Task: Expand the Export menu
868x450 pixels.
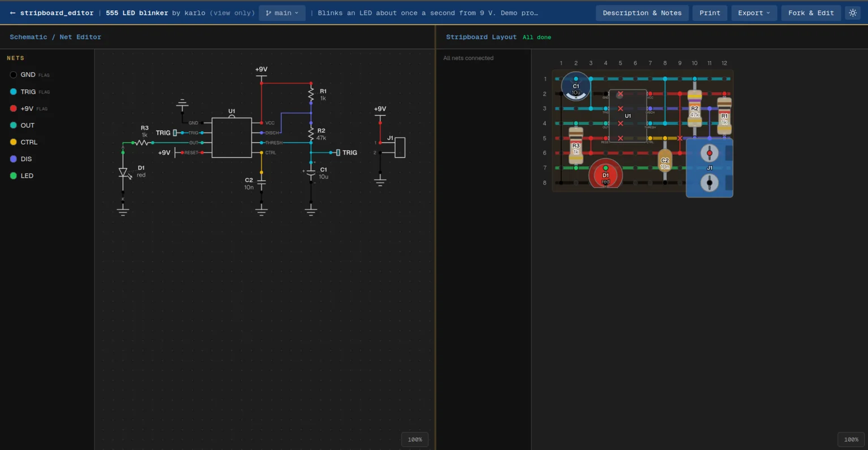Action: click(754, 13)
